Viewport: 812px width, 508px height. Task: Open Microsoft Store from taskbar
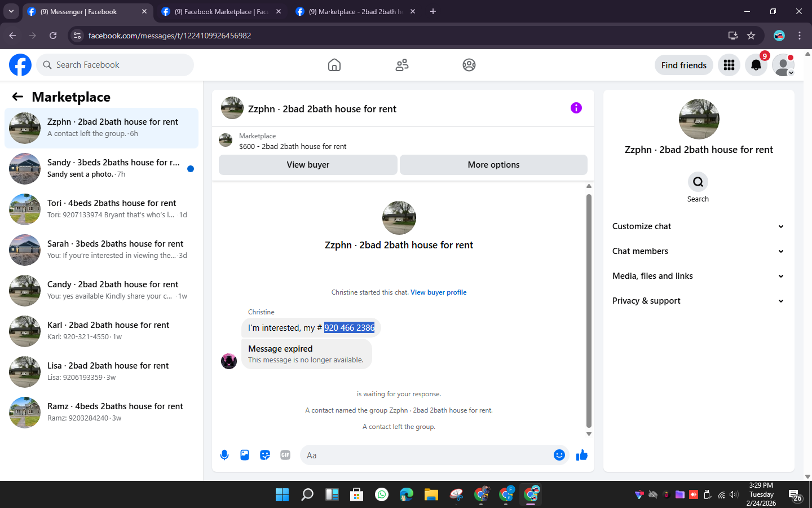tap(356, 494)
